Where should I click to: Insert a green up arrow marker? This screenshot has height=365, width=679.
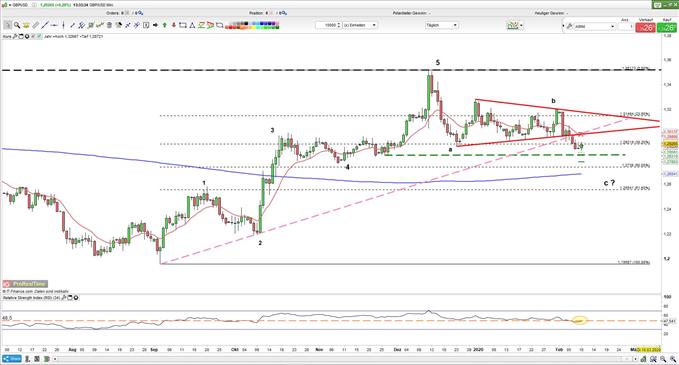pyautogui.click(x=165, y=25)
